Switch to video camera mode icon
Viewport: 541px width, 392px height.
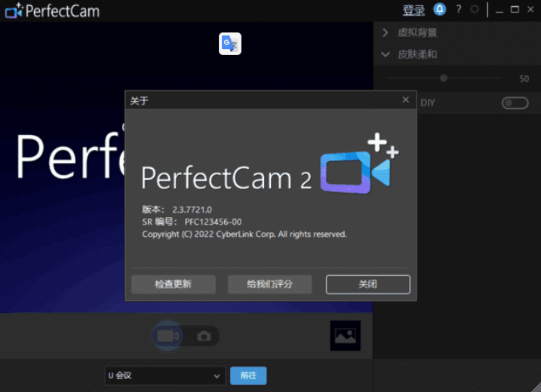(x=168, y=335)
